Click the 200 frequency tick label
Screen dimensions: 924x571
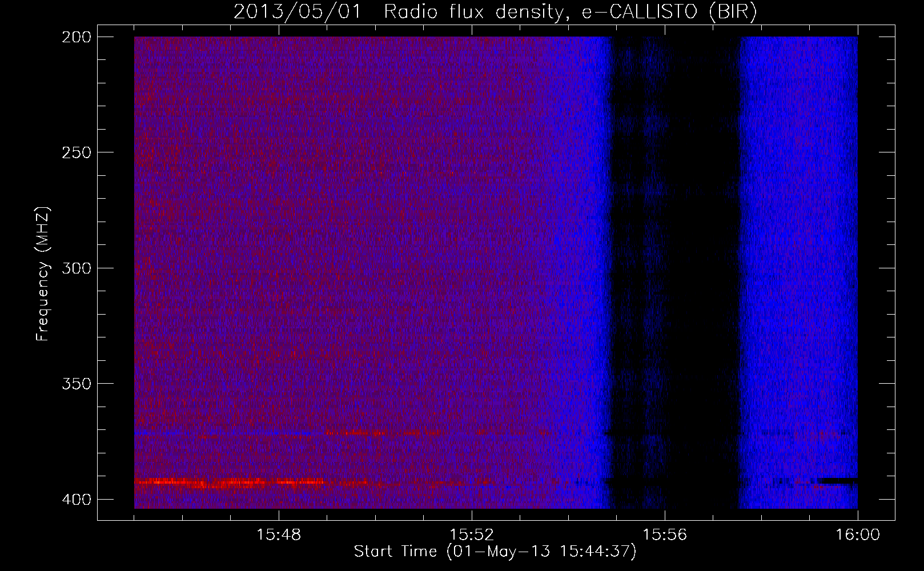pyautogui.click(x=76, y=37)
